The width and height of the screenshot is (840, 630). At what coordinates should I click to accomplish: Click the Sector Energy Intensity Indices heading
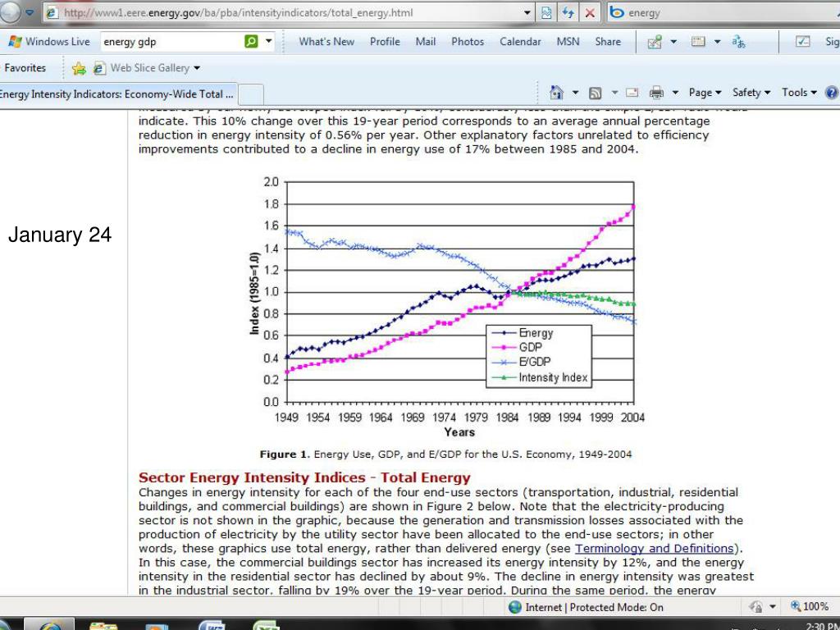coord(304,477)
